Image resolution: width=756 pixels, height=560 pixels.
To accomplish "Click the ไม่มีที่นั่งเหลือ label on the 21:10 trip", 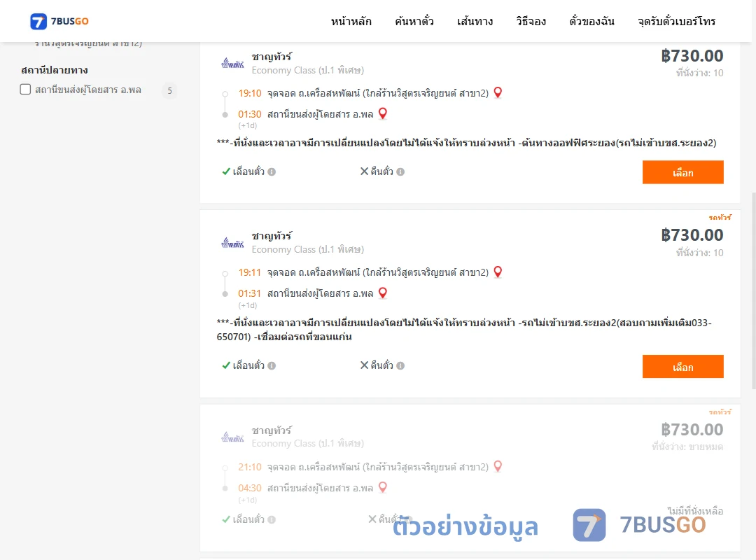I will (695, 510).
